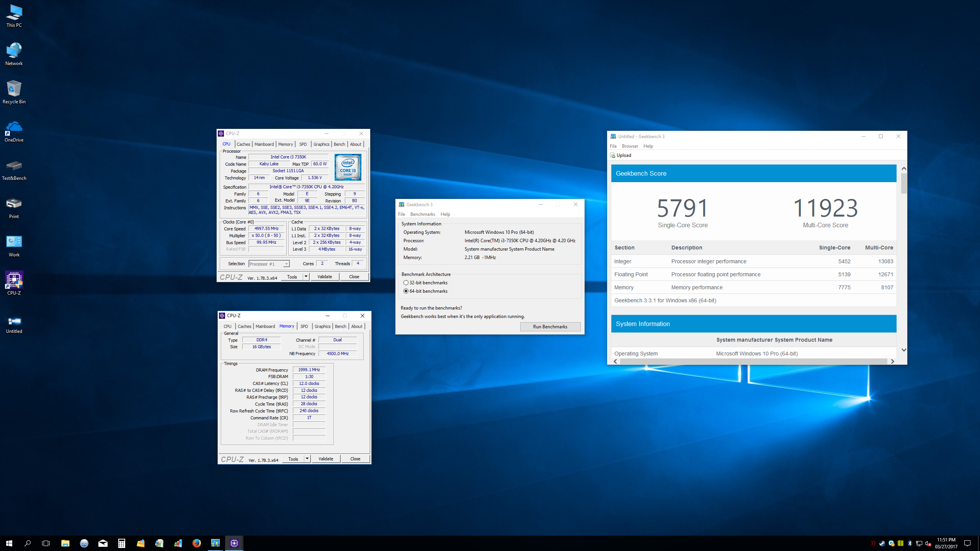The width and height of the screenshot is (980, 551).
Task: Switch to CPU tab in lower CPU-Z window
Action: coord(227,326)
